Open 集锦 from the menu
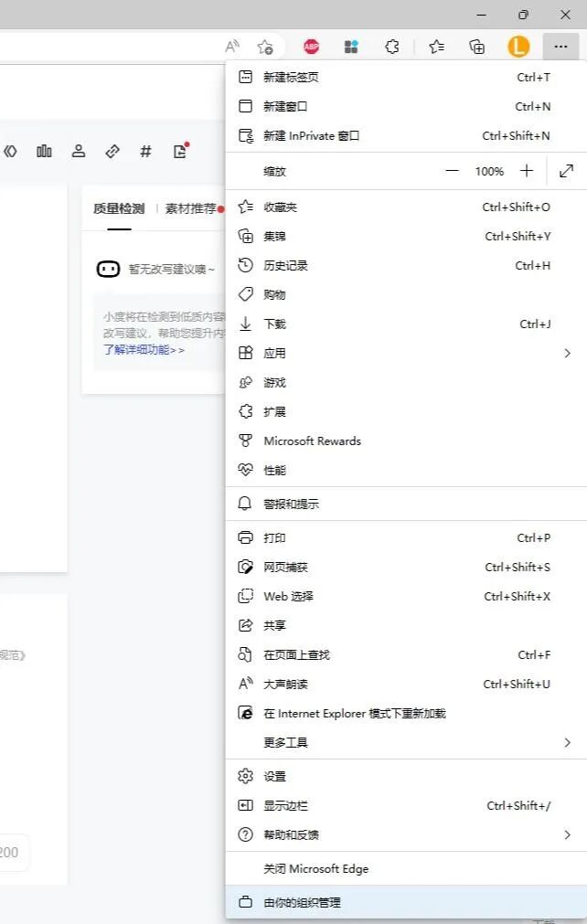Screen dimensions: 587x924 pos(406,237)
